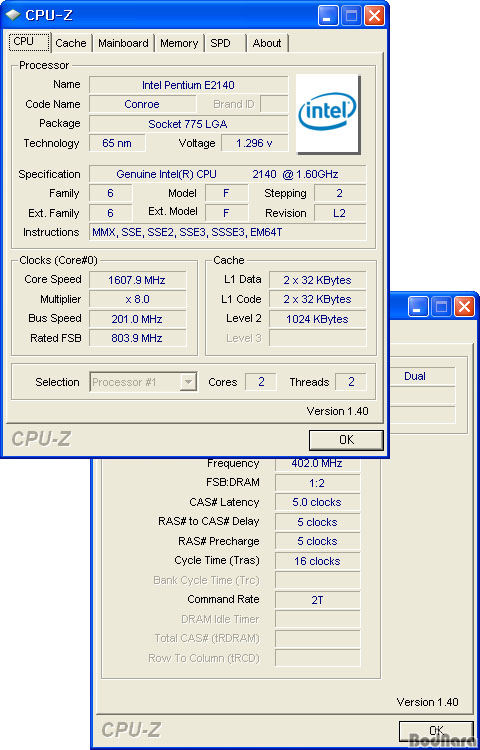Open the About tab
This screenshot has width=480, height=750.
coord(267,43)
